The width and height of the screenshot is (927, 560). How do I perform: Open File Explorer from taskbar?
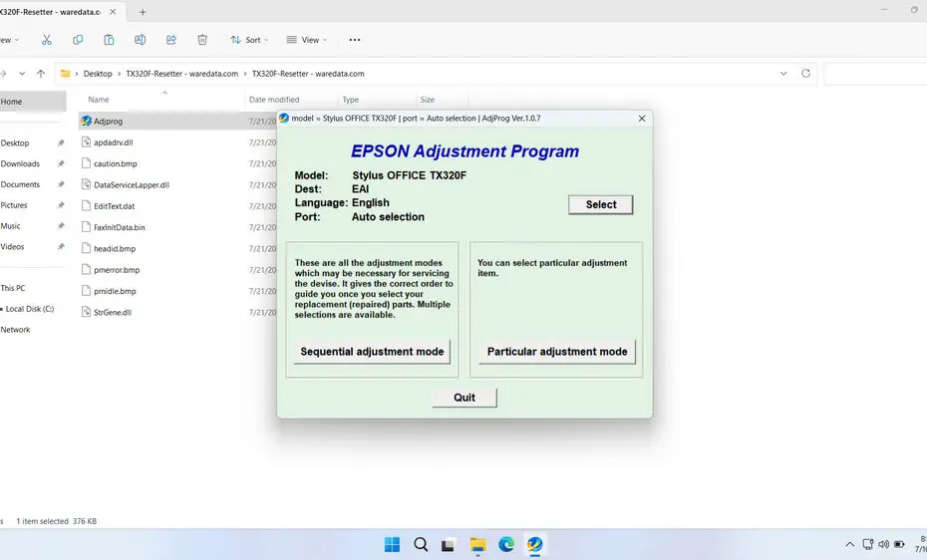tap(477, 544)
